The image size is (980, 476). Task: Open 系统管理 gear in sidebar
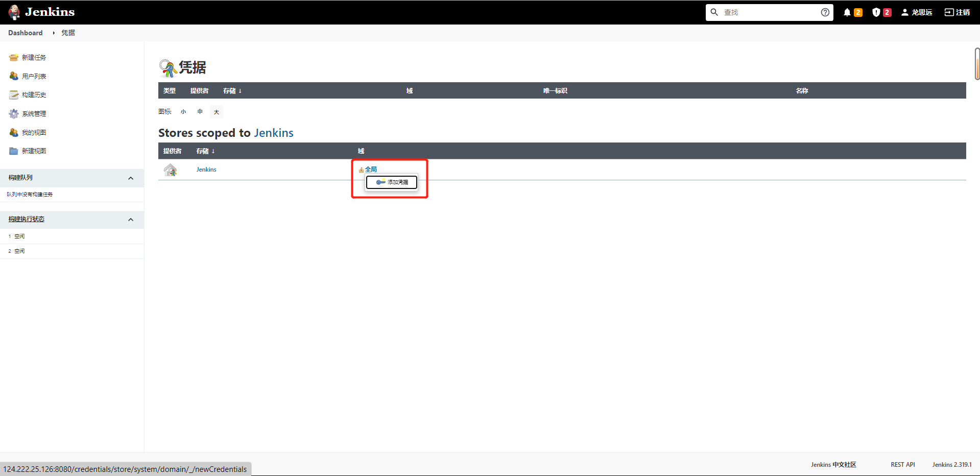(x=34, y=114)
